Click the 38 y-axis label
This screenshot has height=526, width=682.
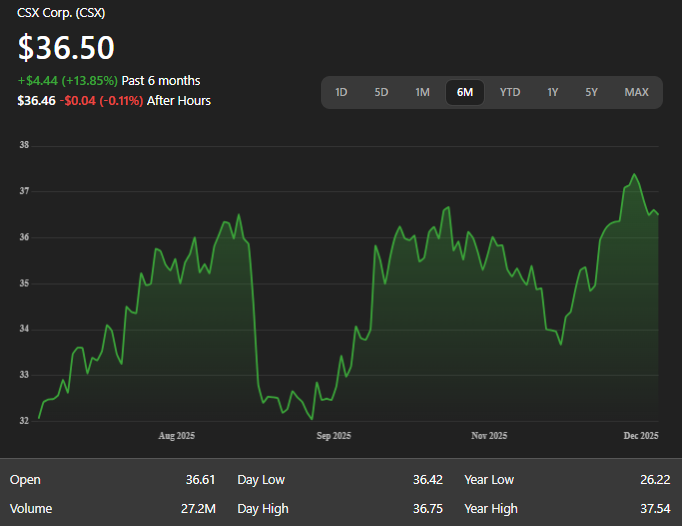24,145
